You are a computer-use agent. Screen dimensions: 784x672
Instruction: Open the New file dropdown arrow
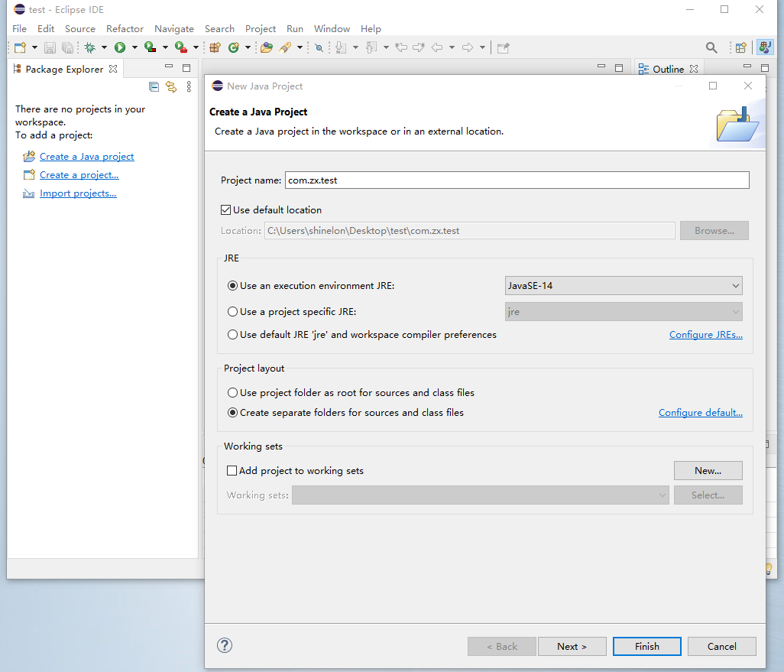pyautogui.click(x=34, y=47)
